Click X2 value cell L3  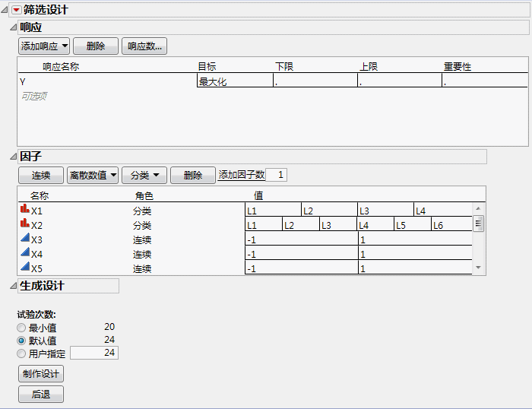click(x=337, y=224)
